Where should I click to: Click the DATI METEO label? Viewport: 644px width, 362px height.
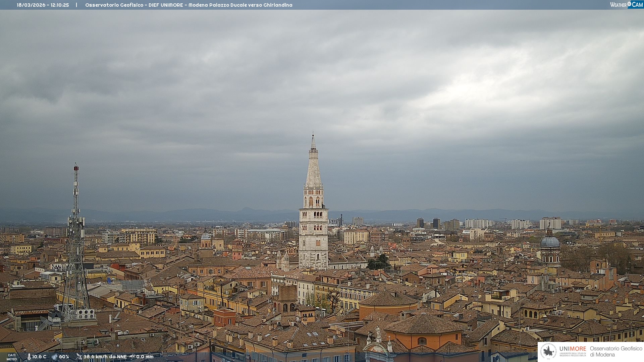click(x=12, y=357)
